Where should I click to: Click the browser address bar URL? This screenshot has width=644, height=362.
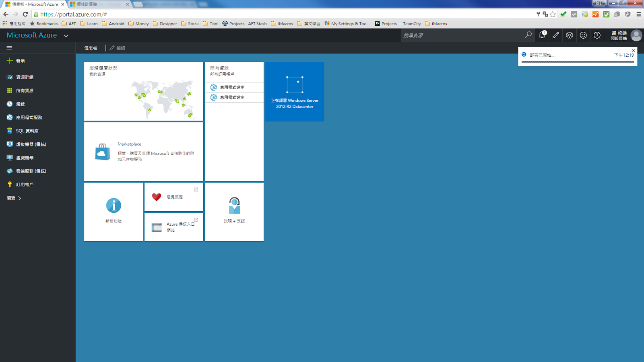point(74,14)
